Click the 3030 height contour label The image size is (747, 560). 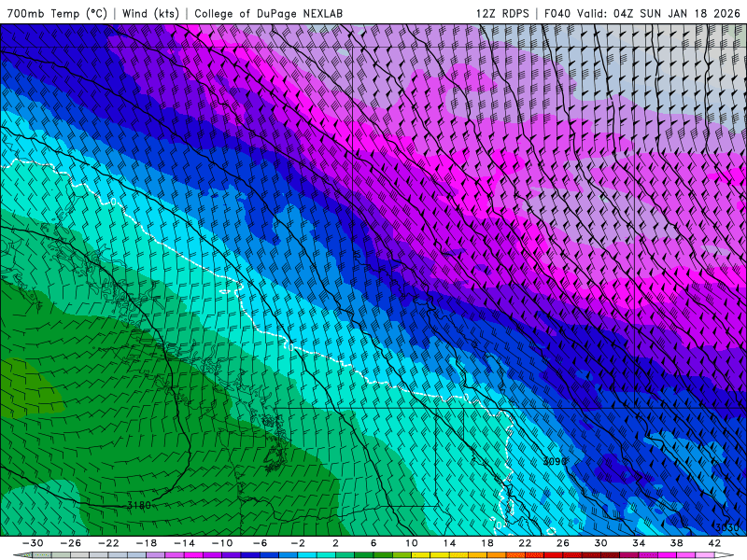(x=726, y=527)
